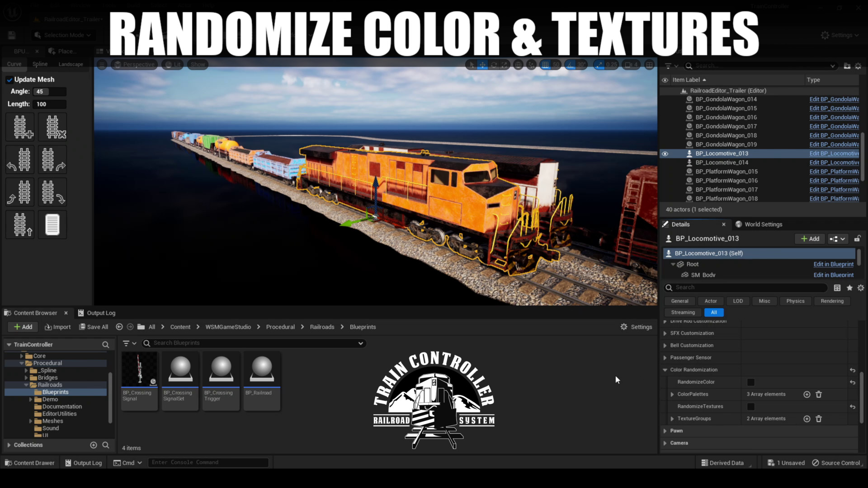Uncheck the Update Mesh checkbox
868x488 pixels.
(x=10, y=80)
